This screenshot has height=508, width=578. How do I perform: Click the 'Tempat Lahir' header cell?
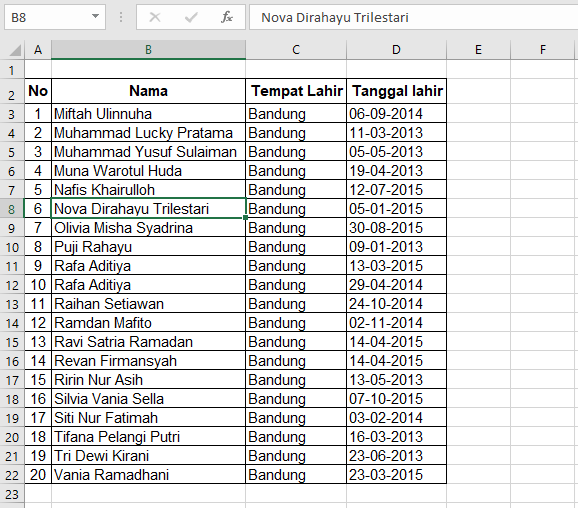click(x=296, y=91)
